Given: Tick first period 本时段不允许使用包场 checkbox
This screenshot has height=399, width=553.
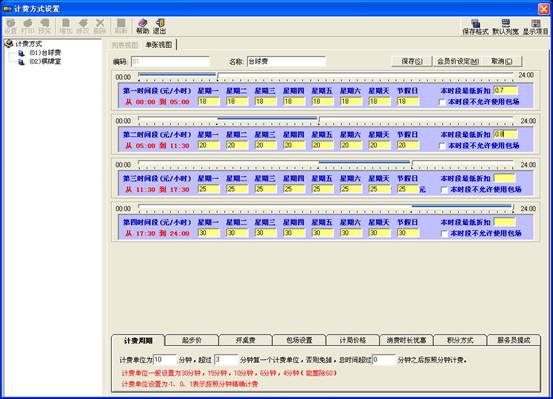Looking at the screenshot, I should [442, 102].
